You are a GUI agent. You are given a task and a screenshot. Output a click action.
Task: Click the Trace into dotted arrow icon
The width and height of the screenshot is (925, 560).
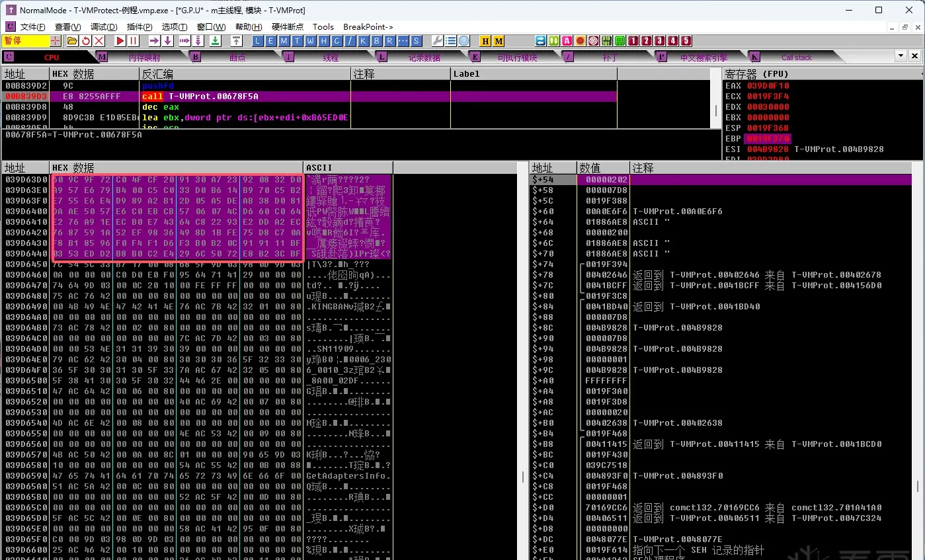[x=184, y=41]
